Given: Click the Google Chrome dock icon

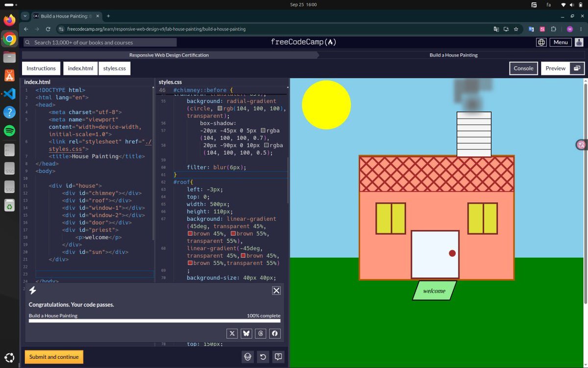Looking at the screenshot, I should pyautogui.click(x=9, y=39).
